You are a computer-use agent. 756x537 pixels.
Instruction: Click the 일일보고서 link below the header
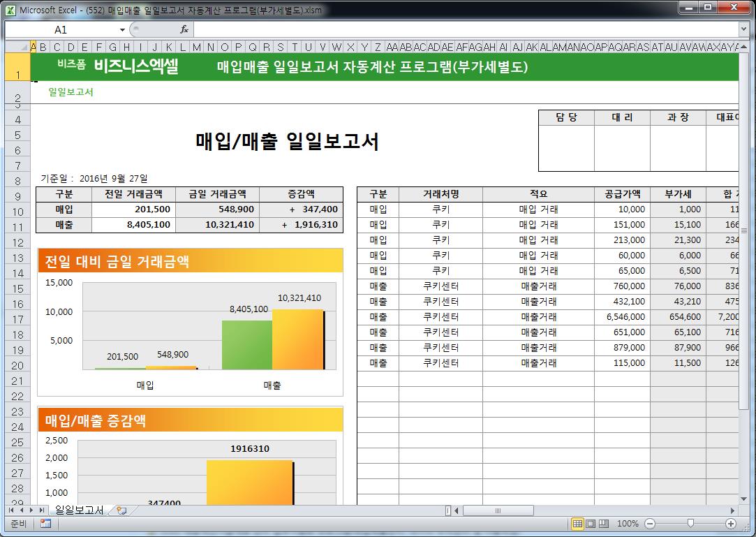click(x=71, y=92)
